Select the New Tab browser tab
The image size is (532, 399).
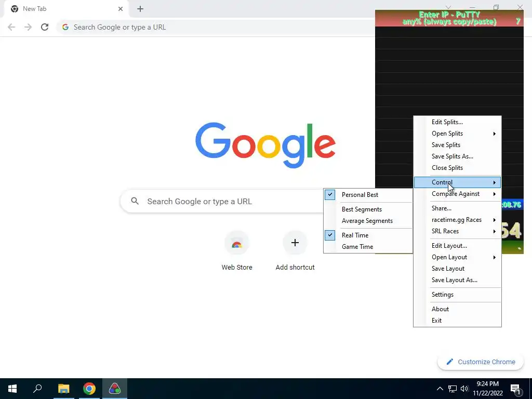[67, 9]
